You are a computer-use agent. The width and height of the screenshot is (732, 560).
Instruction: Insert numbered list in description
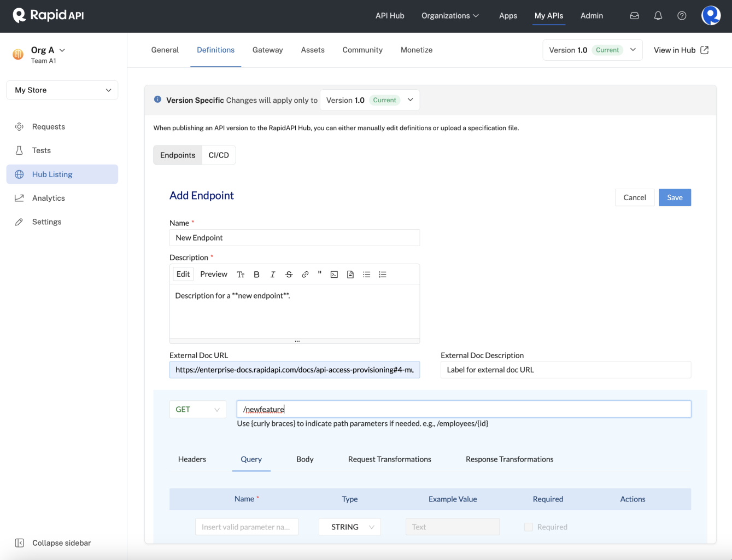383,275
